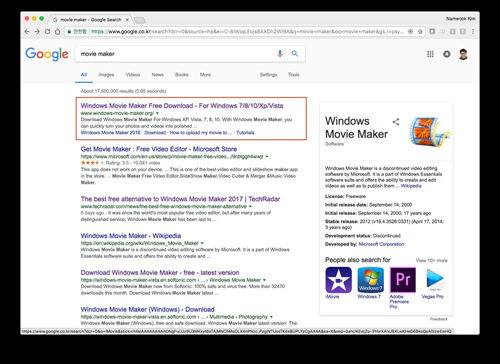Screen dimensions: 500x364
Task: Switch to the Images tab
Action: pyautogui.click(x=106, y=75)
